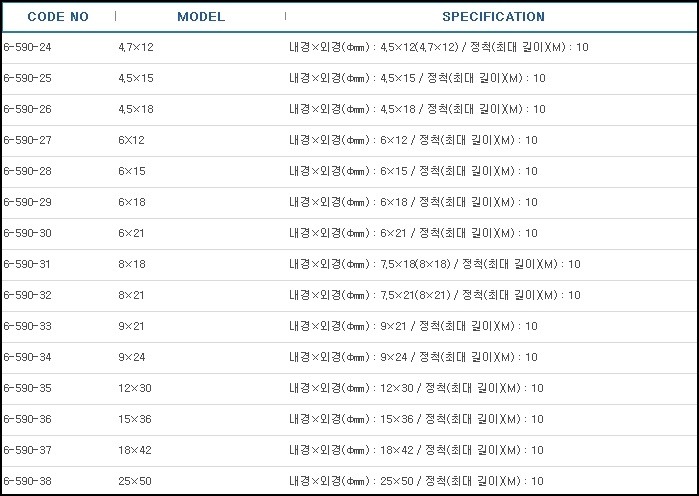Click the SPECIFICATION column header

[493, 17]
